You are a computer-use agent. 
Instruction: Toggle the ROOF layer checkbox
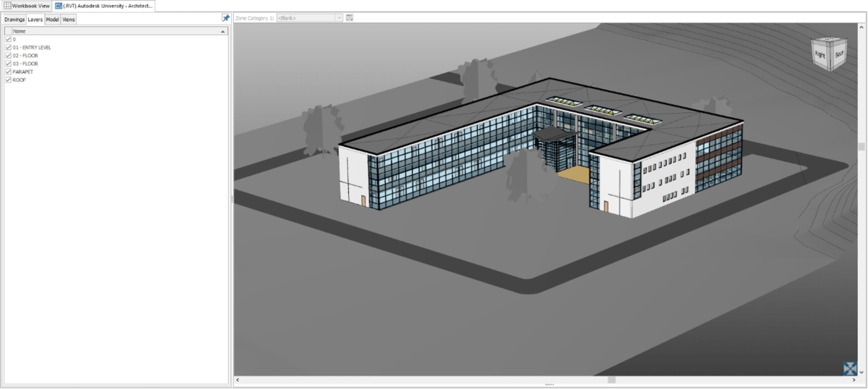[x=8, y=80]
